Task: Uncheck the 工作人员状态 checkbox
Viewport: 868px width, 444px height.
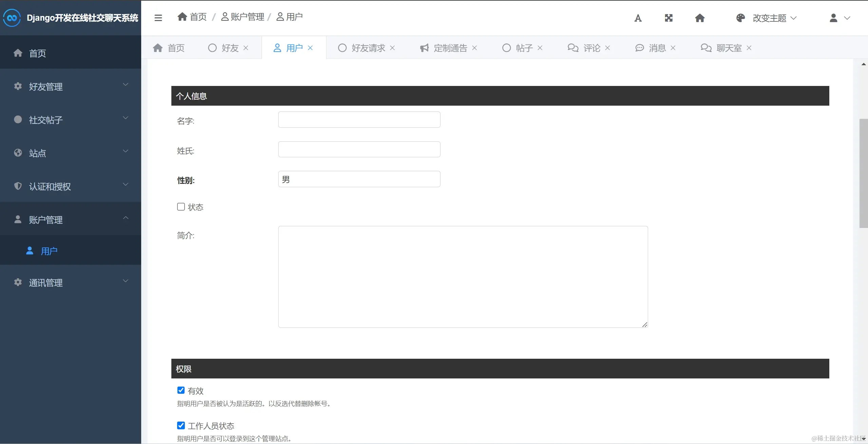Action: [181, 425]
